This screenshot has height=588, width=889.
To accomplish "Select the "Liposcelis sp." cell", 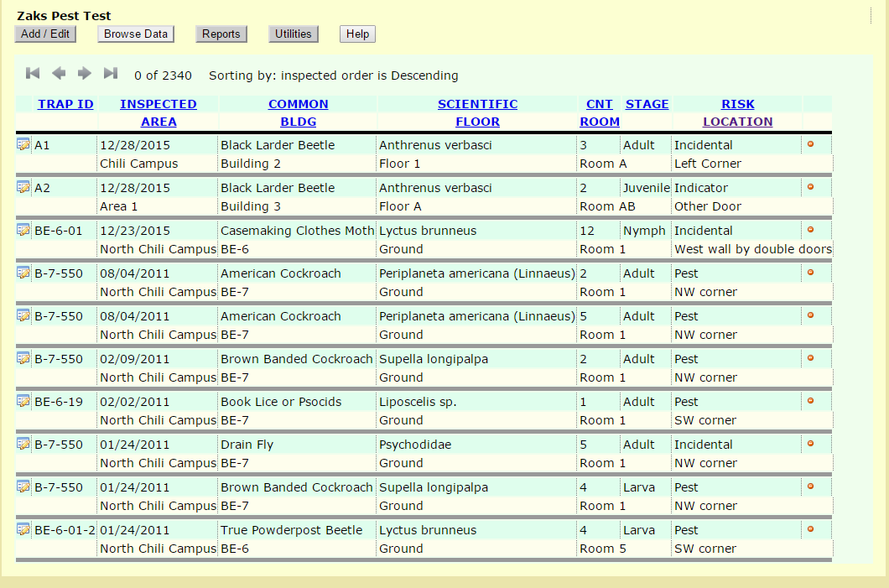I will pos(418,402).
